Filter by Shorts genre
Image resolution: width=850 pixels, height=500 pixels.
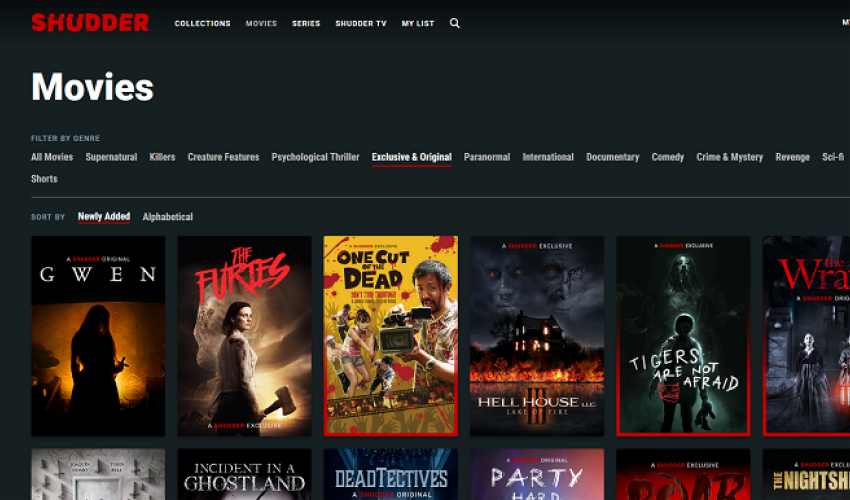tap(44, 179)
